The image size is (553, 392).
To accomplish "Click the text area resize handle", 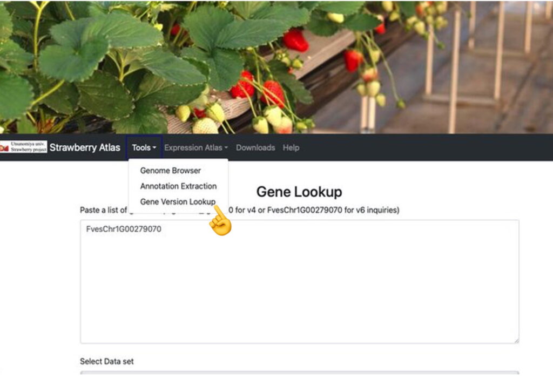I will click(516, 341).
